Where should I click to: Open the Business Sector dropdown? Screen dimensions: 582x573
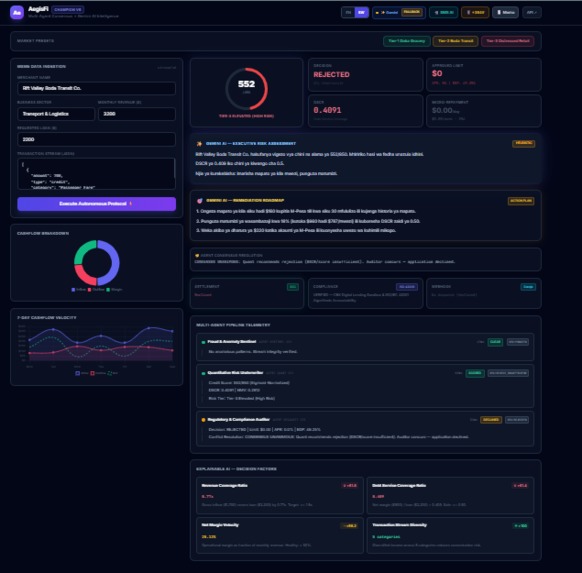(x=56, y=114)
